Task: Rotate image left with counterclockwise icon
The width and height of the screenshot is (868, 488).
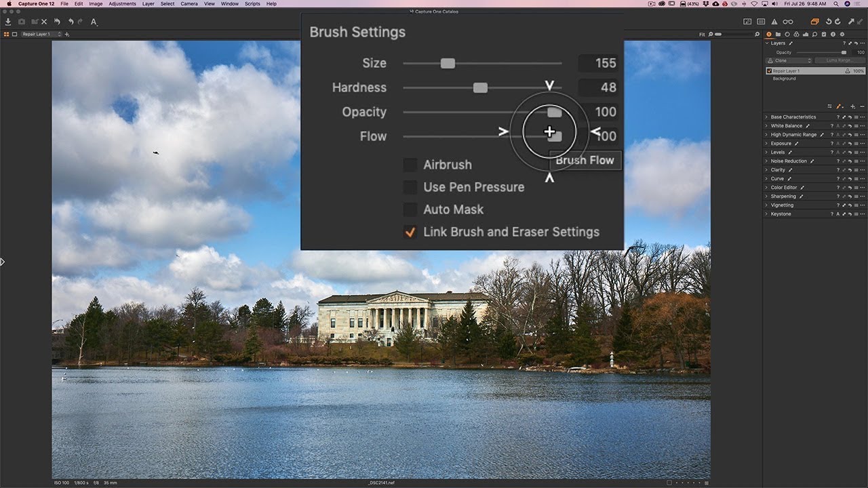Action: (829, 22)
